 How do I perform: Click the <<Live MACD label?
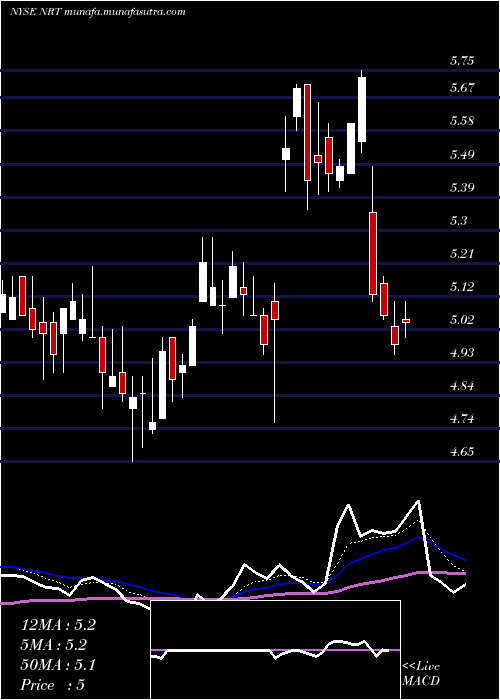(421, 673)
